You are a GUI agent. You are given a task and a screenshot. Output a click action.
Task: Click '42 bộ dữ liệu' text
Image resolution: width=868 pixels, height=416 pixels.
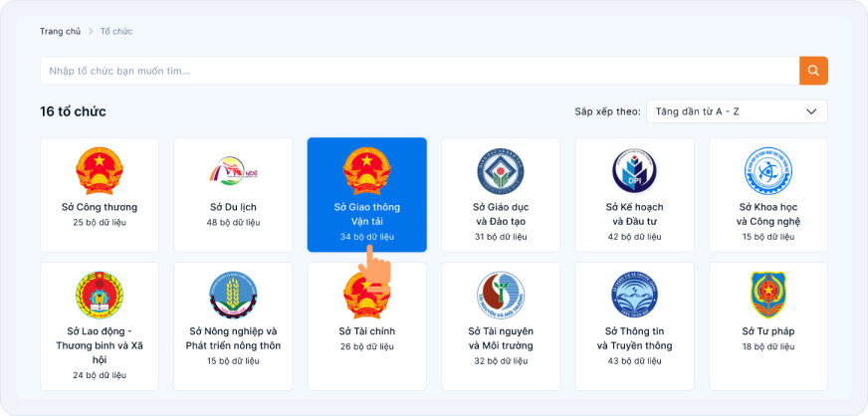(634, 237)
